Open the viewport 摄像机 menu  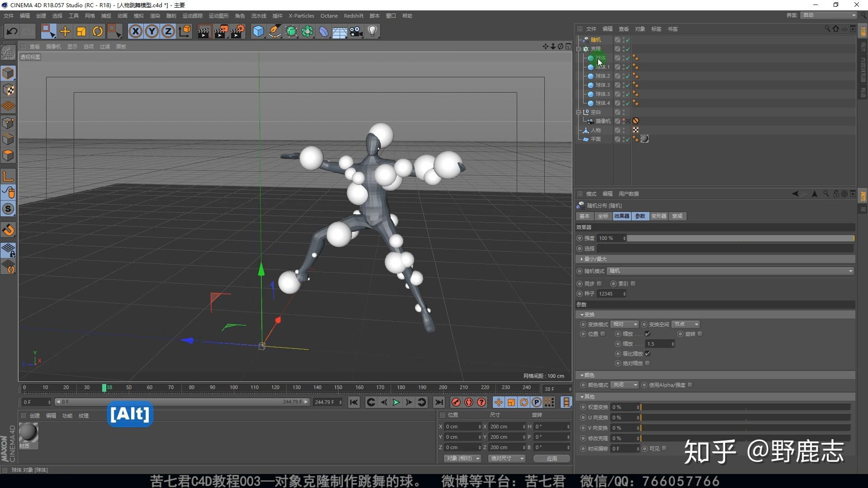coord(53,47)
